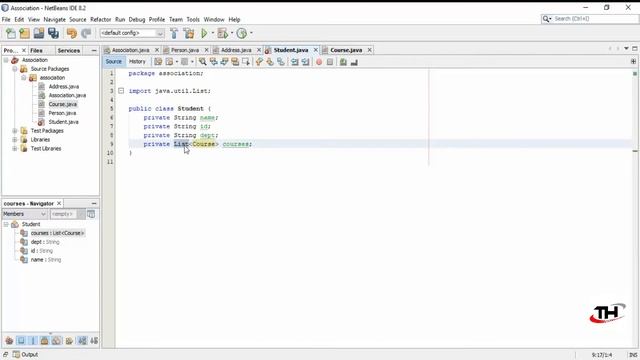The width and height of the screenshot is (640, 360).
Task: Toggle Show Static Members in Navigator
Action: coord(33,340)
